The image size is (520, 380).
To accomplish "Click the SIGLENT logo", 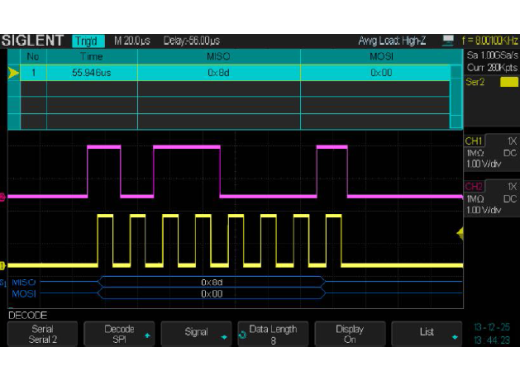I will point(32,41).
